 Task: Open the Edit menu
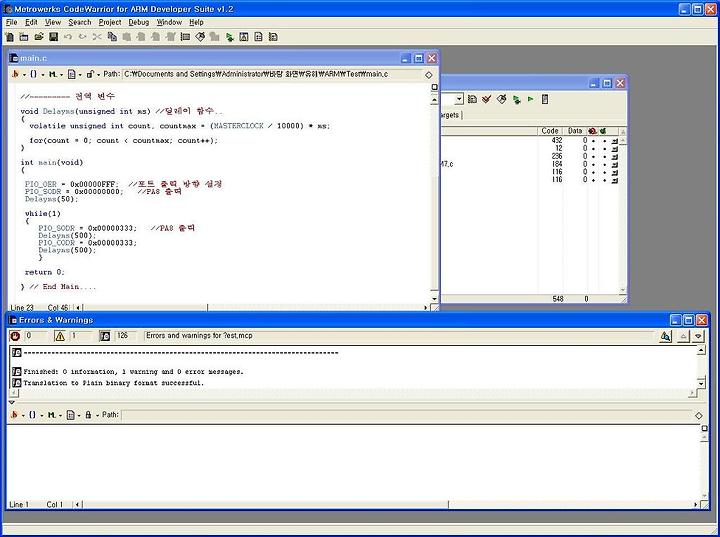31,22
